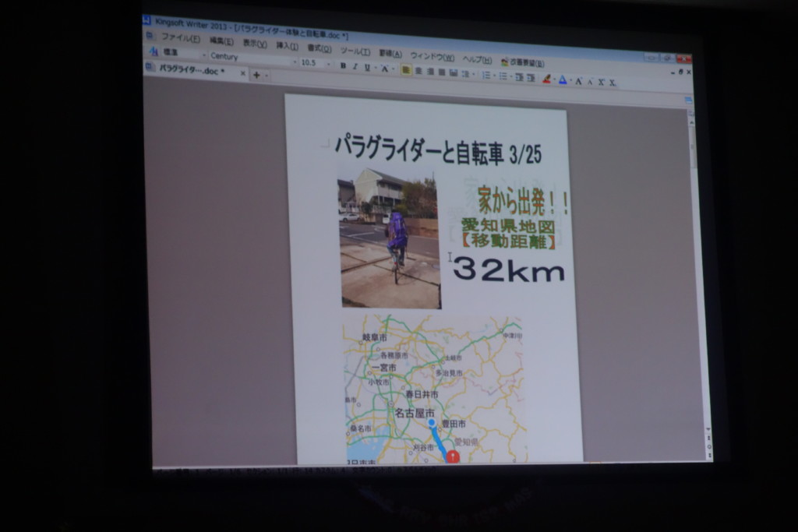Open the ファイル(F) menu
Viewport: 798px width, 532px height.
coord(180,38)
